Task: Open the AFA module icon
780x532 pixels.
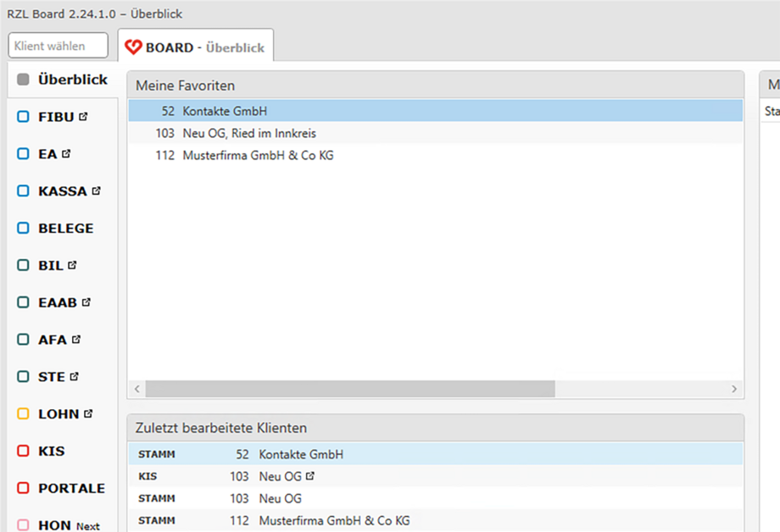Action: coord(22,340)
